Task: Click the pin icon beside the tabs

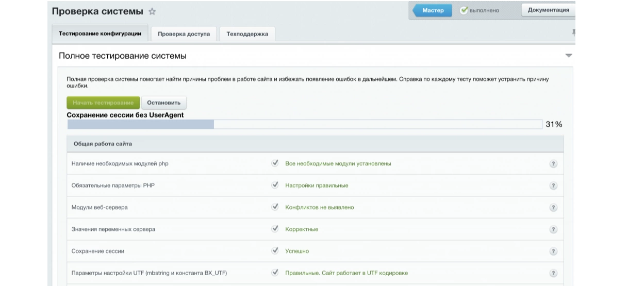Action: 573,33
